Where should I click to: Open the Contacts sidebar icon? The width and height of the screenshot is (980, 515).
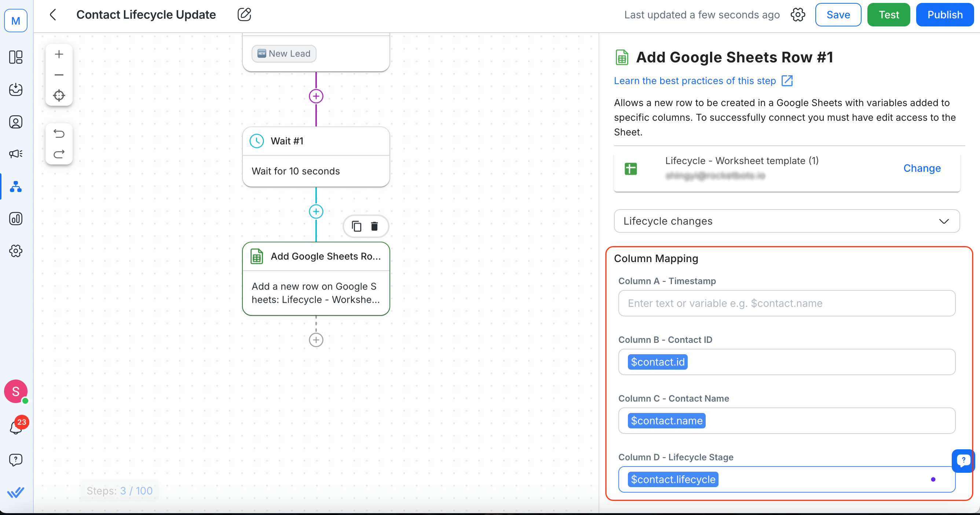(16, 122)
